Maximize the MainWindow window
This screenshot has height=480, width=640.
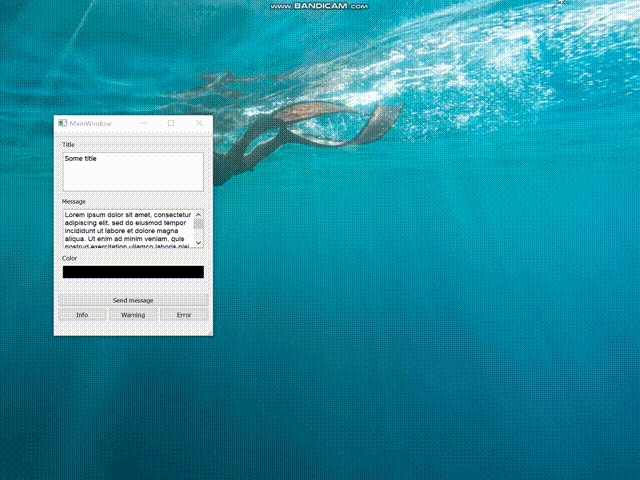pyautogui.click(x=171, y=123)
